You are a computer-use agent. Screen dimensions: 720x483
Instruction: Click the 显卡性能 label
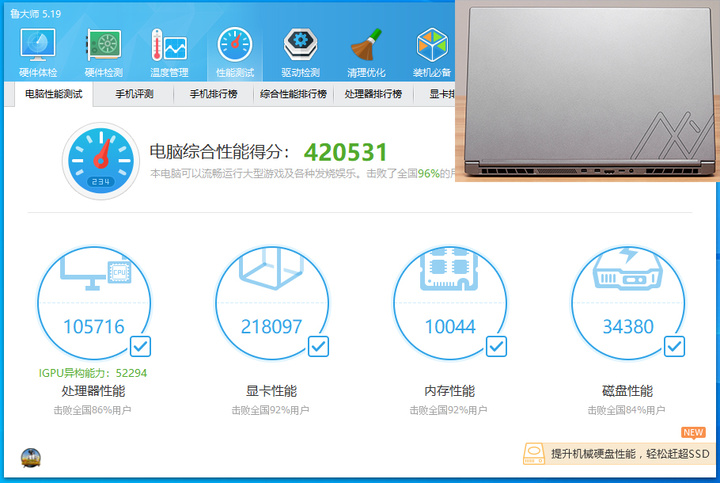[x=271, y=391]
